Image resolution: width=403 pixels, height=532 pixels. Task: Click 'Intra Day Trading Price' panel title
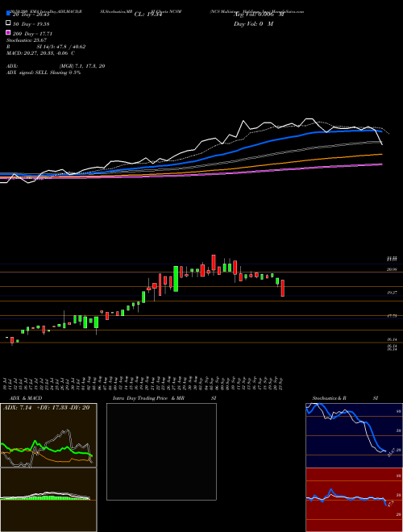pos(140,398)
